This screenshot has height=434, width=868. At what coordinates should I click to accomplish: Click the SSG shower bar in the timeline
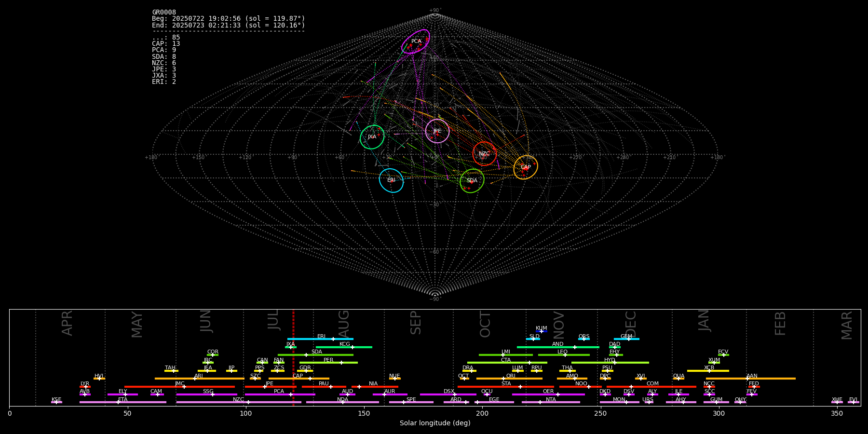206,394
